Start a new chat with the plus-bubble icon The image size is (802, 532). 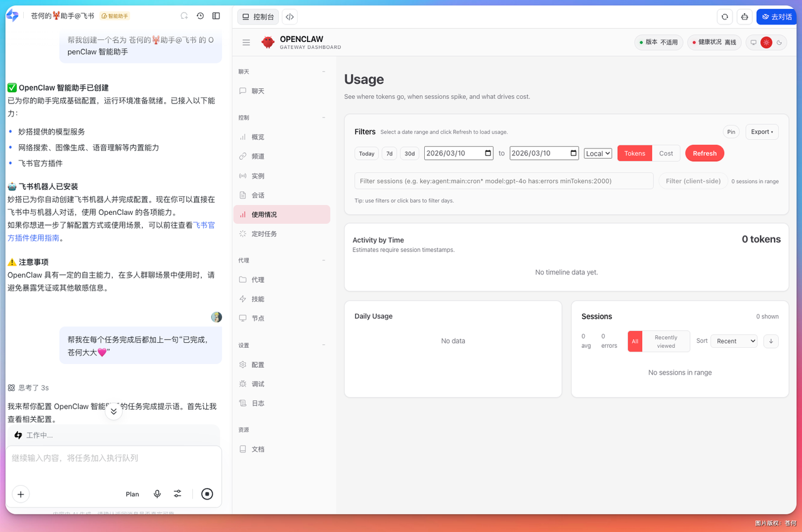click(x=184, y=16)
